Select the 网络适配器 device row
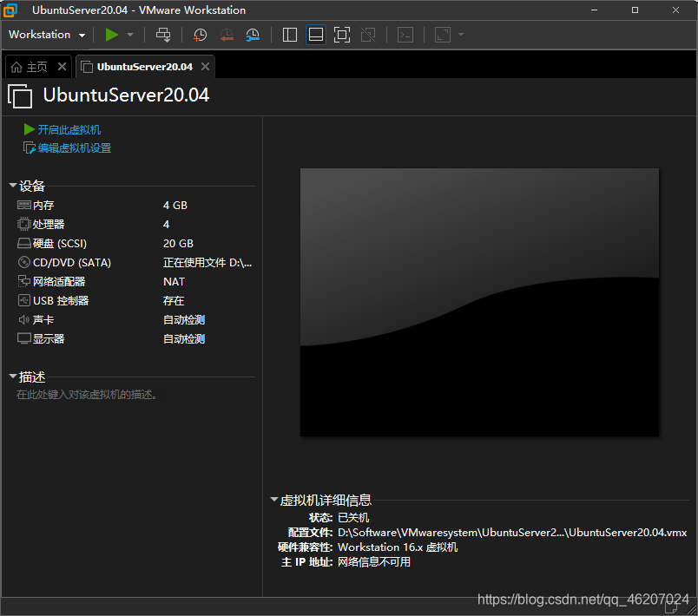Image resolution: width=698 pixels, height=616 pixels. [x=135, y=281]
